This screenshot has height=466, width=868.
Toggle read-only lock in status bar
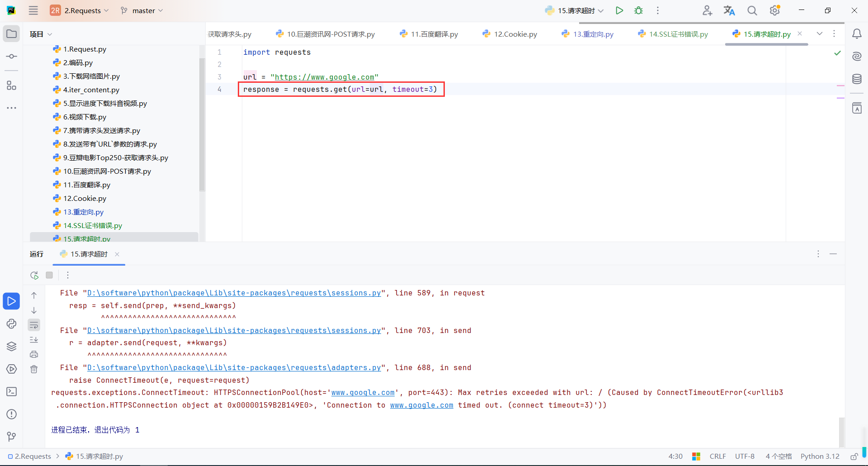point(854,456)
